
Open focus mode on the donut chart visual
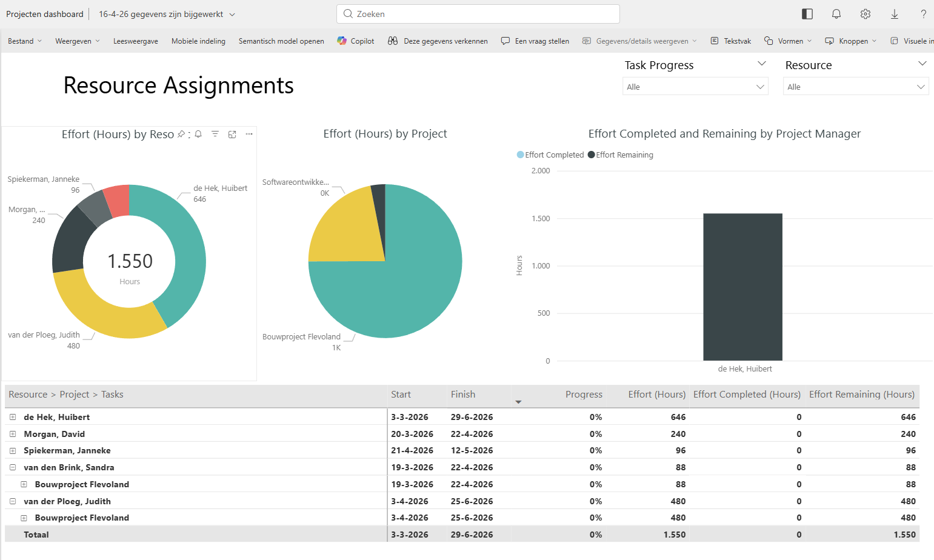point(232,134)
